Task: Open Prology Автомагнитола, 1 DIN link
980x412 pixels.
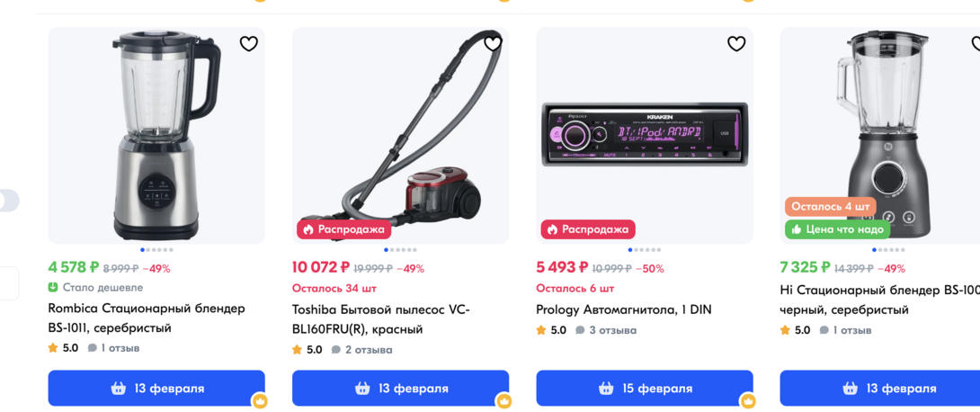Action: click(623, 309)
